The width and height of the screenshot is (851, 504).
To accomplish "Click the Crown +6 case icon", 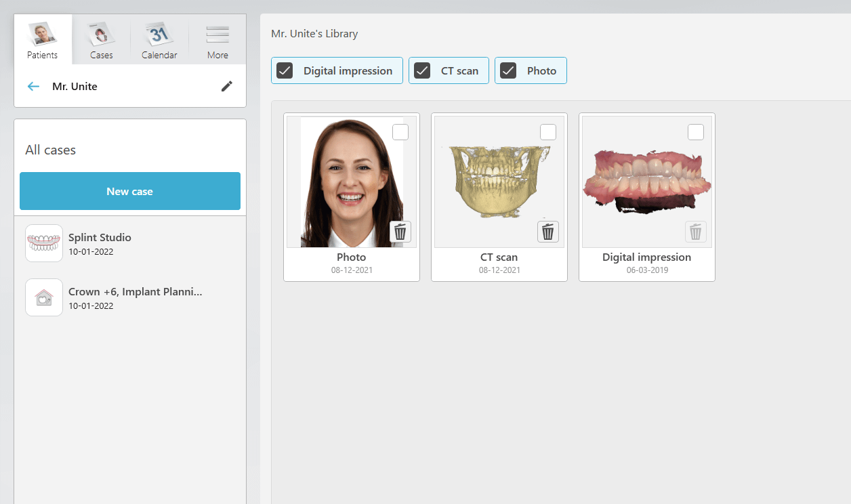I will point(44,297).
